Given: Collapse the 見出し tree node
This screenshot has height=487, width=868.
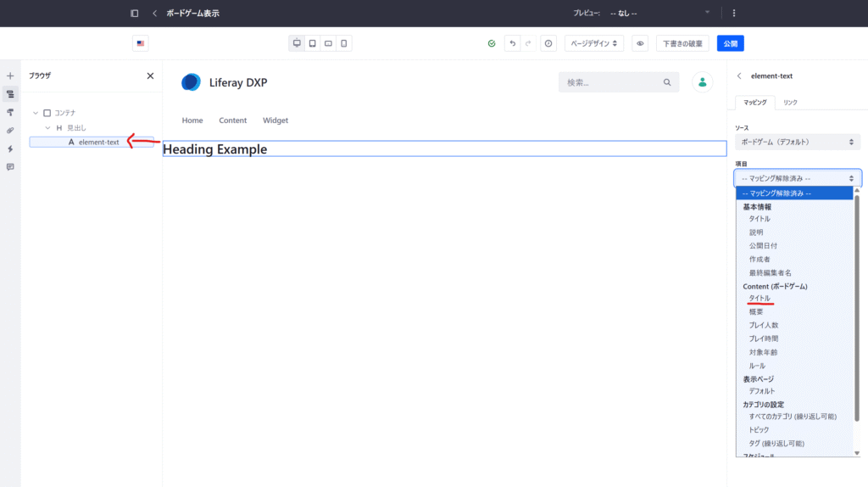Looking at the screenshot, I should 47,127.
